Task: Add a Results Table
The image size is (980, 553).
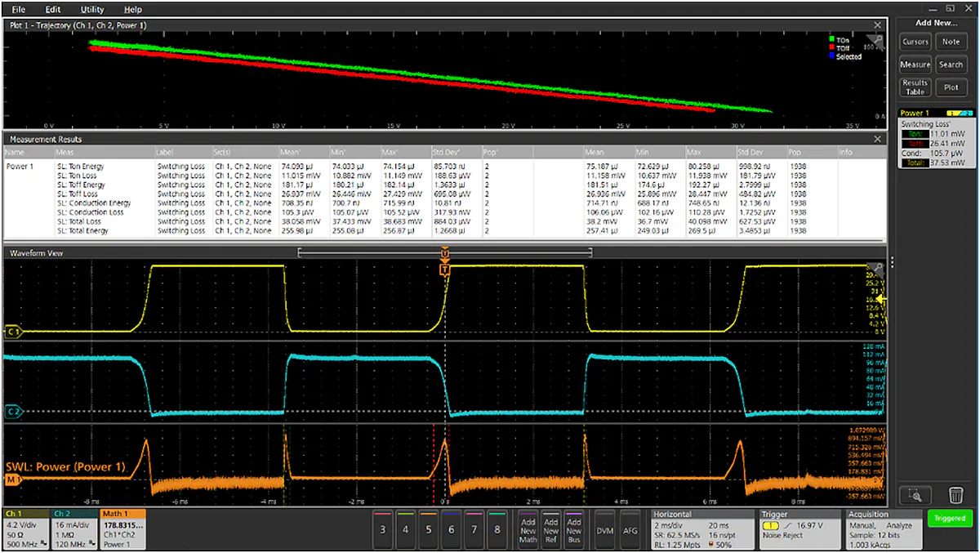Action: pyautogui.click(x=915, y=87)
